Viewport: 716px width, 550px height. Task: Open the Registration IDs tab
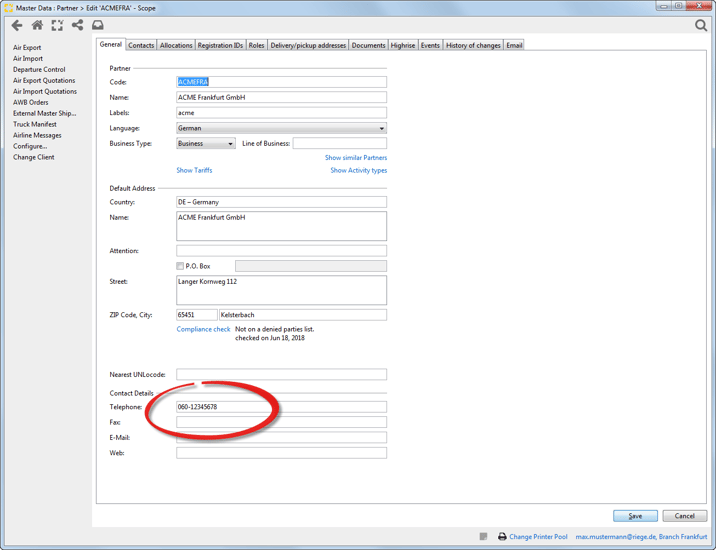pos(220,45)
